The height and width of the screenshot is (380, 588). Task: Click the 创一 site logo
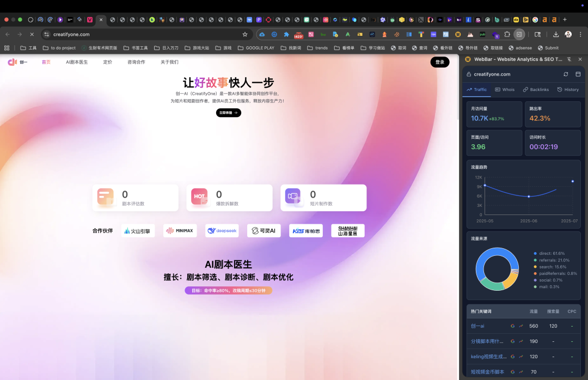pyautogui.click(x=17, y=62)
